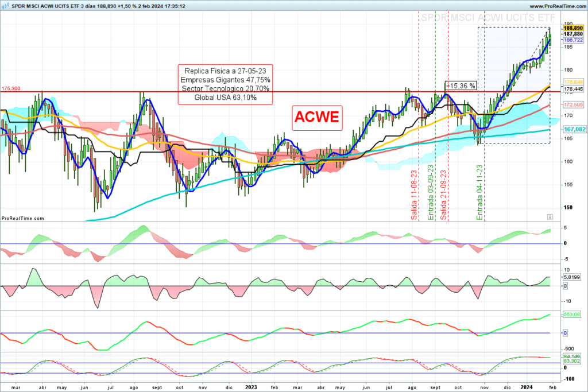Select the red 172,505 moving average label
Image resolution: width=588 pixels, height=392 pixels.
[573, 104]
